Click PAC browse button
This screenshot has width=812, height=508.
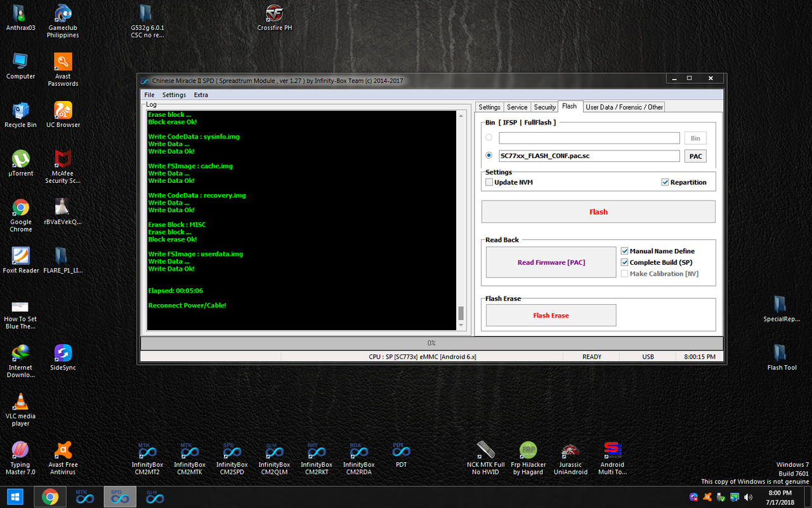click(695, 156)
